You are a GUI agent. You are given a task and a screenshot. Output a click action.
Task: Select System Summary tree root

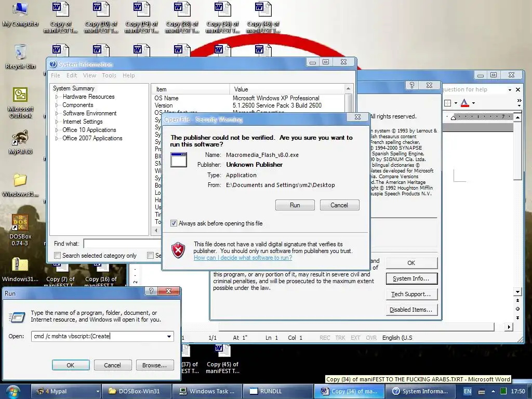[x=74, y=88]
